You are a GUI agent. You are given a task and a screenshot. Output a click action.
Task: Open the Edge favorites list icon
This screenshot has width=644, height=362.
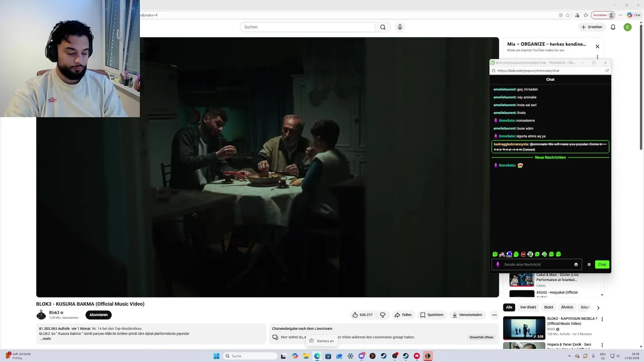coord(586,15)
